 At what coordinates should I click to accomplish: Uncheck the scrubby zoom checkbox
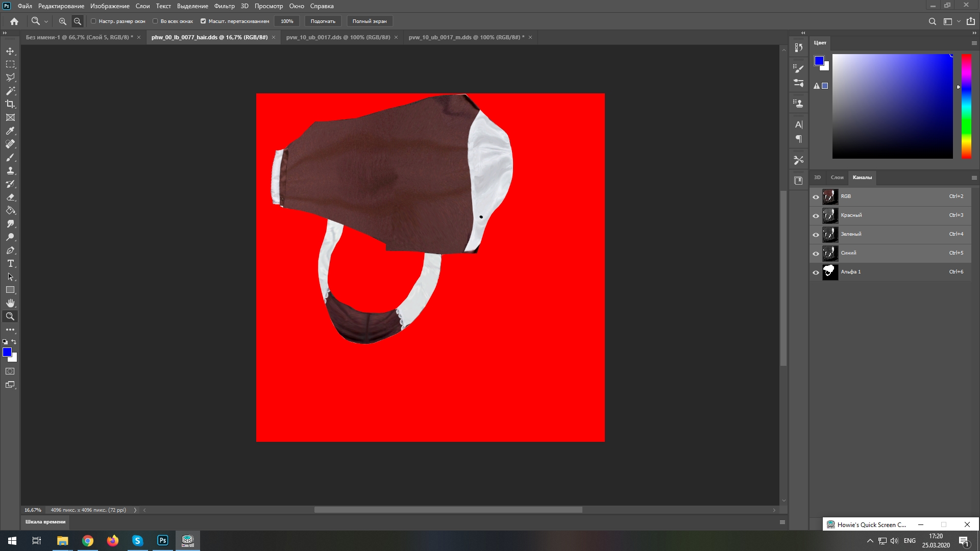coord(203,21)
